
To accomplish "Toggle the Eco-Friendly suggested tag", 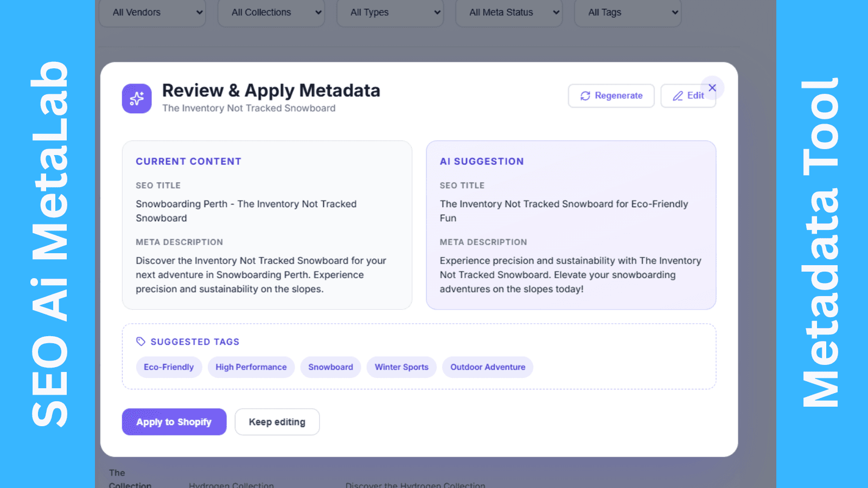I will (x=169, y=367).
